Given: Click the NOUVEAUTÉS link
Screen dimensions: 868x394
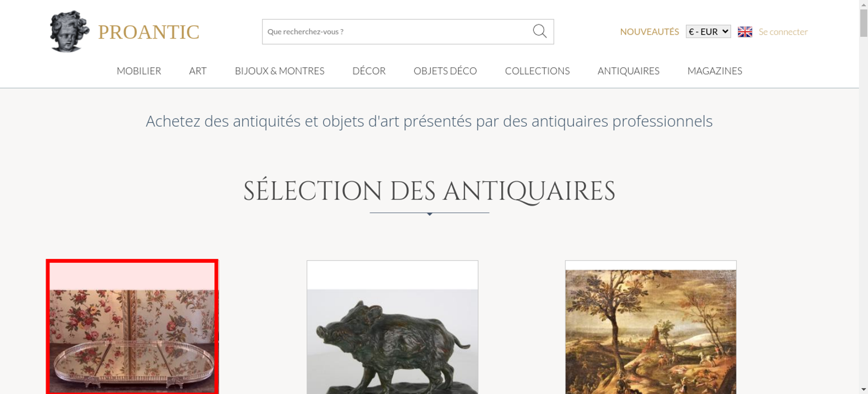Looking at the screenshot, I should (x=649, y=32).
